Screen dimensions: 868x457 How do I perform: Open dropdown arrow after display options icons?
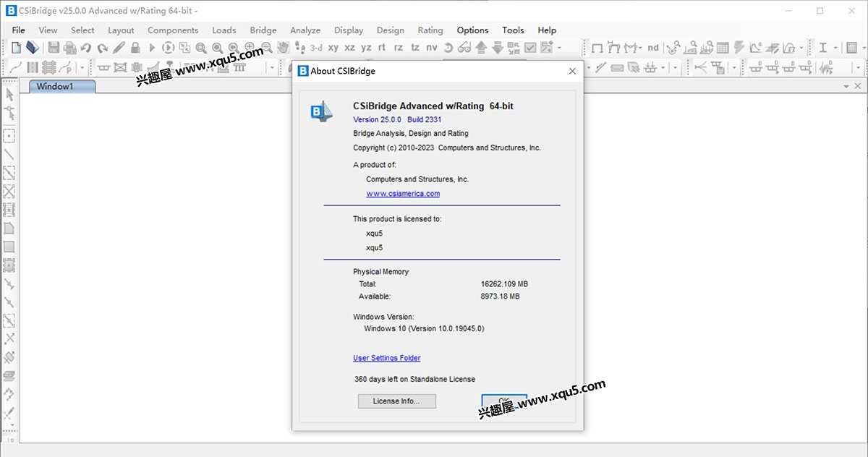pyautogui.click(x=560, y=48)
